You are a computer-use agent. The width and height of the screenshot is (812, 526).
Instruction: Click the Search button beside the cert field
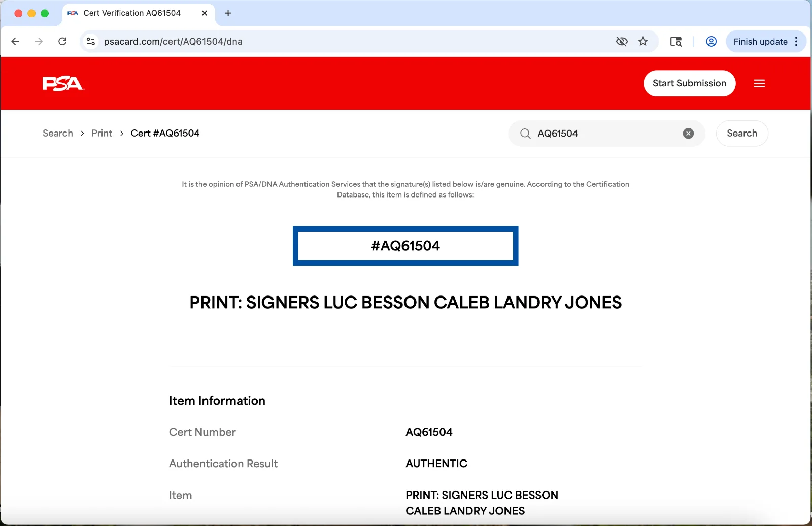742,134
